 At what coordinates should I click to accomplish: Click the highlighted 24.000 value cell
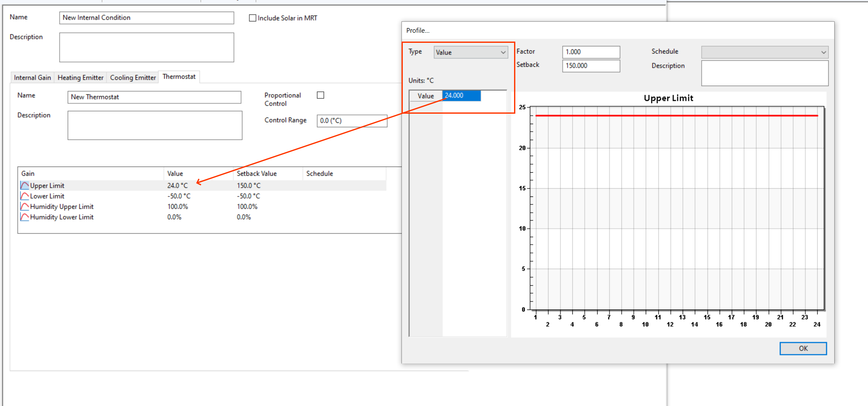(x=461, y=96)
